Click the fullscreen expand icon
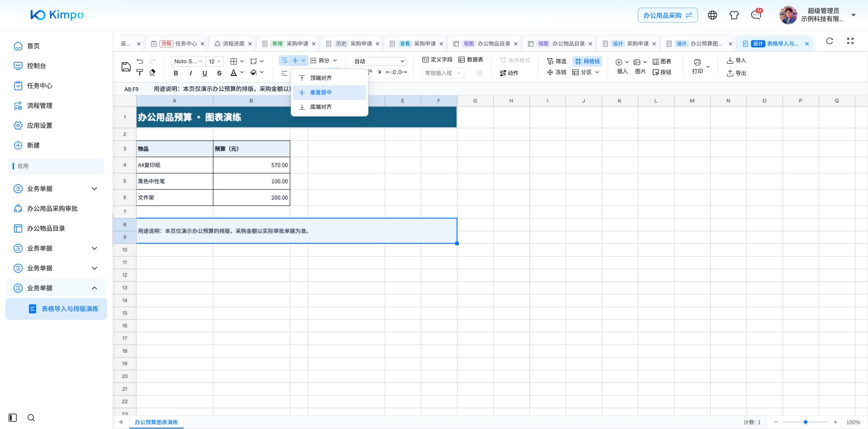868x429 pixels. pos(850,41)
